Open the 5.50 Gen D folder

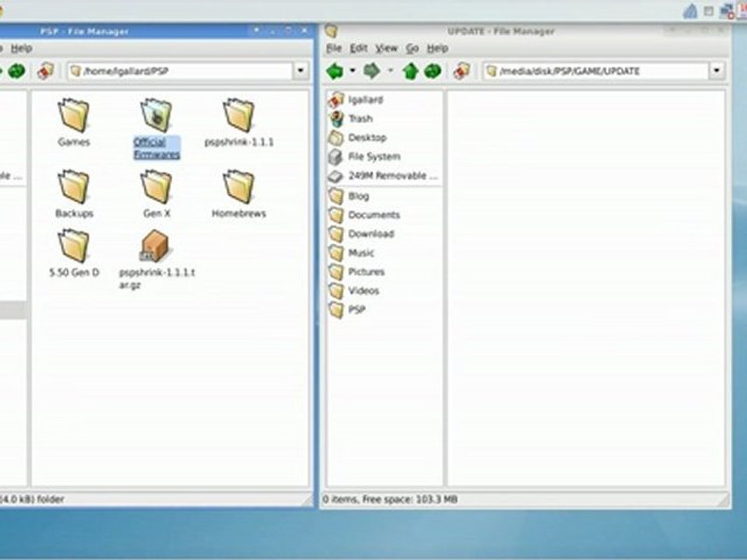(74, 254)
